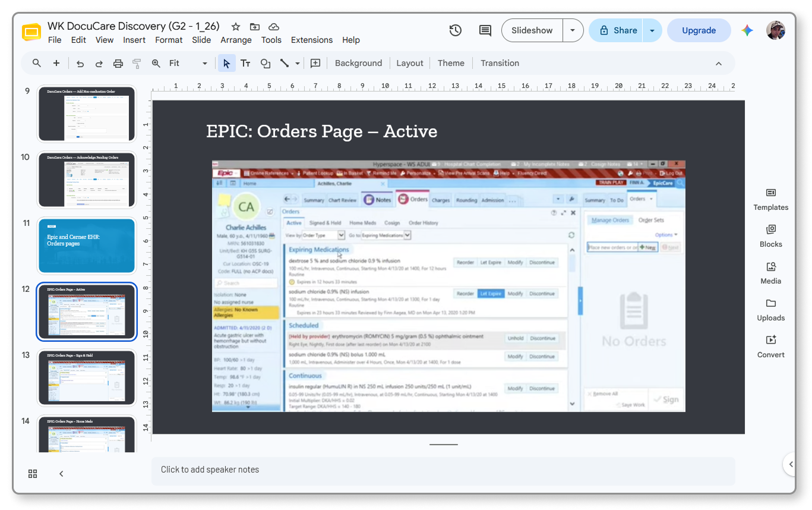Open the Blocks side panel
812x510 pixels.
coord(771,236)
